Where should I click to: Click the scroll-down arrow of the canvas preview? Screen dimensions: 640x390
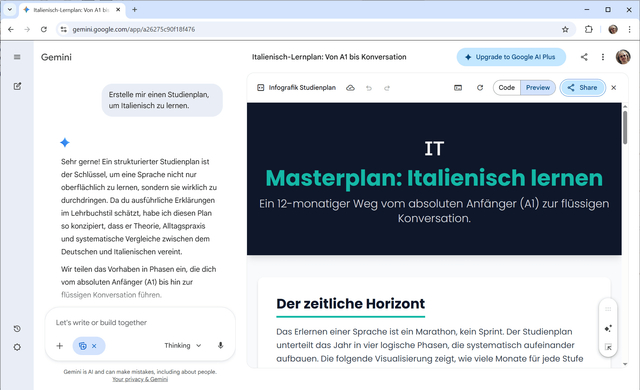pos(625,364)
